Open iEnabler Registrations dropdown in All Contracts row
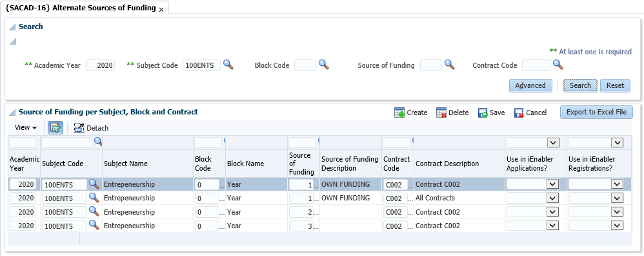 pyautogui.click(x=617, y=198)
